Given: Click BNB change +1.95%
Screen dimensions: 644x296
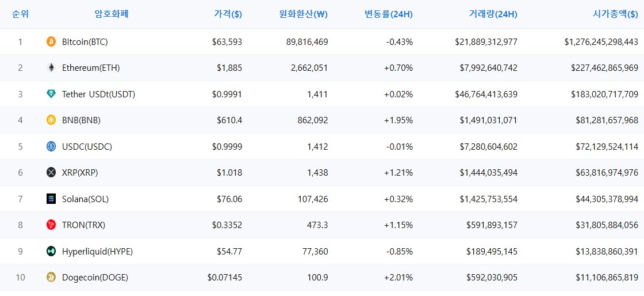Looking at the screenshot, I should coord(398,120).
